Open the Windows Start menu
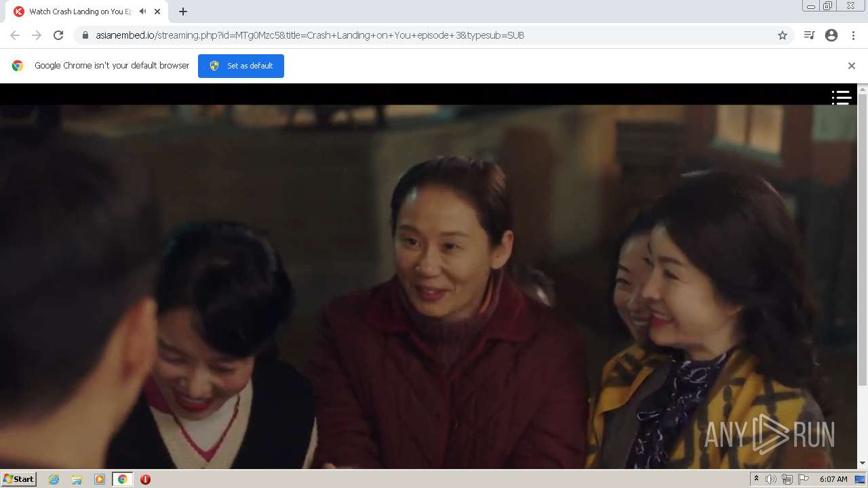 click(19, 479)
